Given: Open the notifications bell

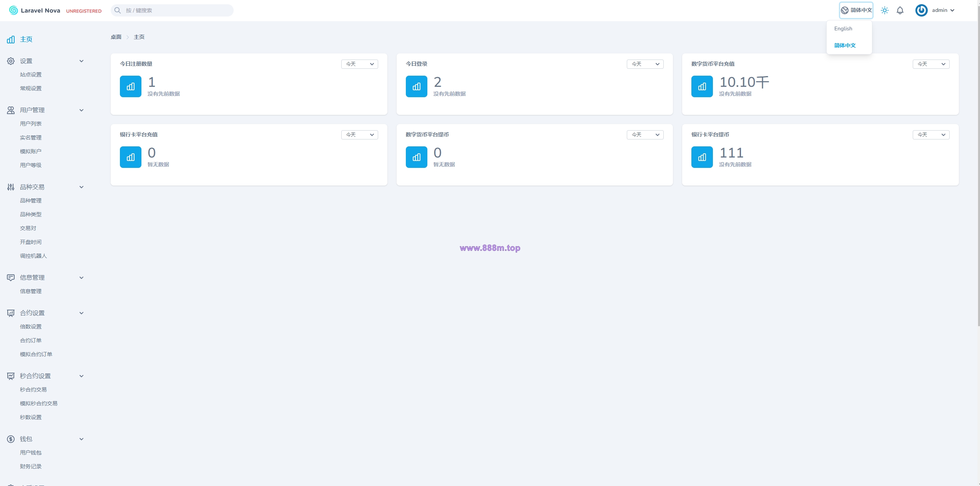Looking at the screenshot, I should 900,10.
